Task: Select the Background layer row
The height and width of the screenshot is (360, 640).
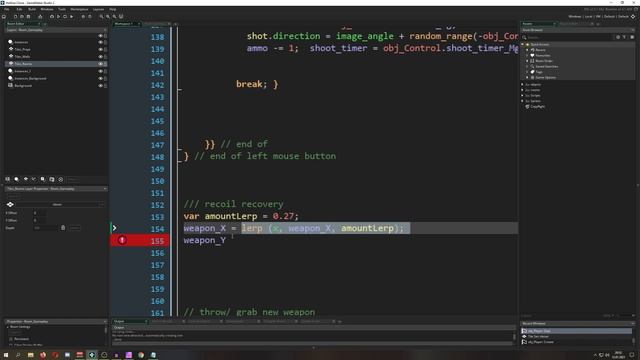Action: tap(56, 86)
